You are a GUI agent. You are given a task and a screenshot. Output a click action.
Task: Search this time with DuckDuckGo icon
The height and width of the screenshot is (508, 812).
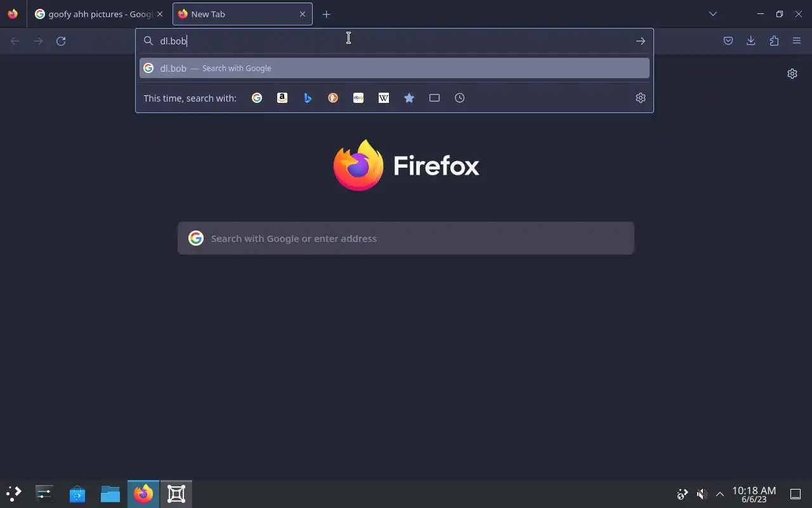333,98
